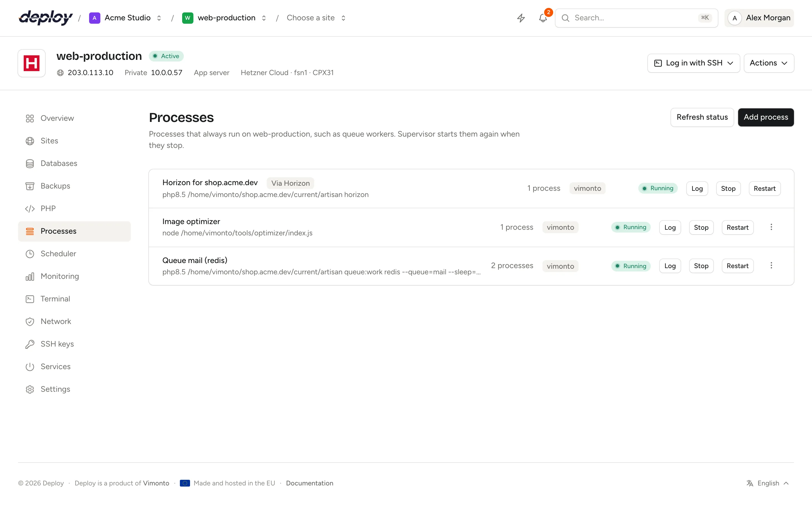View Log for Image optimizer
This screenshot has width=812, height=508.
click(x=670, y=227)
